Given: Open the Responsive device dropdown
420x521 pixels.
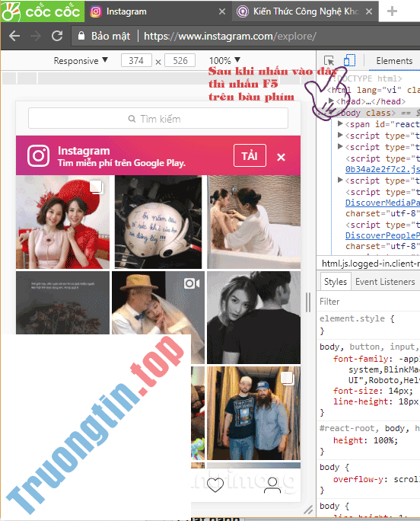Looking at the screenshot, I should [81, 60].
